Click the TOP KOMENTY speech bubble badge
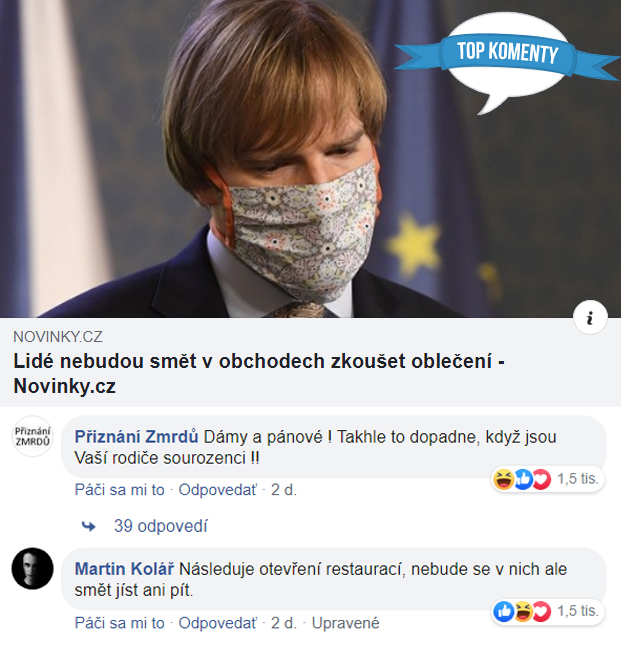Screen dimensions: 621x652 coord(507,60)
